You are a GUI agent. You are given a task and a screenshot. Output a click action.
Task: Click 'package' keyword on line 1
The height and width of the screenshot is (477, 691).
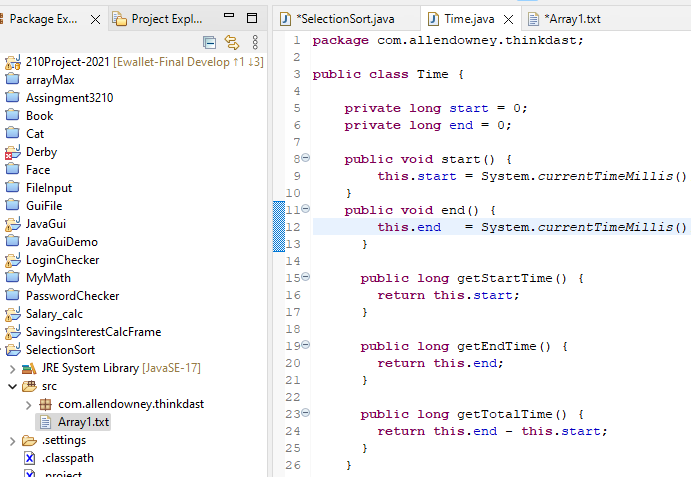coord(340,41)
